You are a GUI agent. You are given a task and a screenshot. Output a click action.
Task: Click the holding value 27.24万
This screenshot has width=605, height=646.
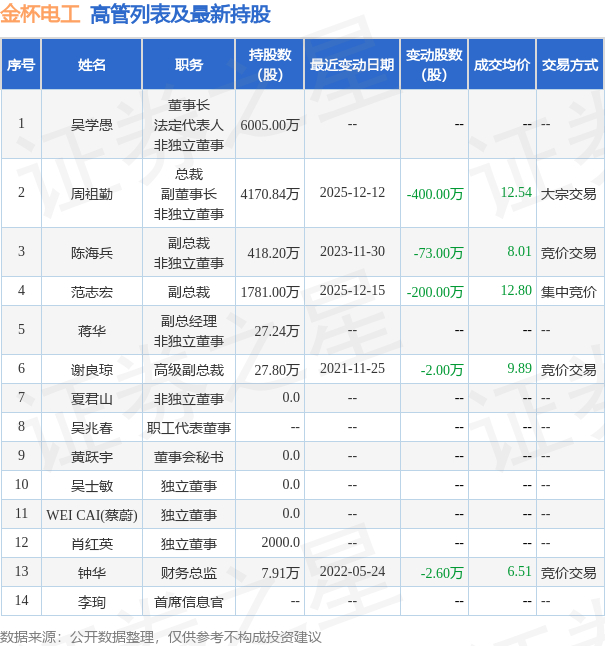[277, 330]
